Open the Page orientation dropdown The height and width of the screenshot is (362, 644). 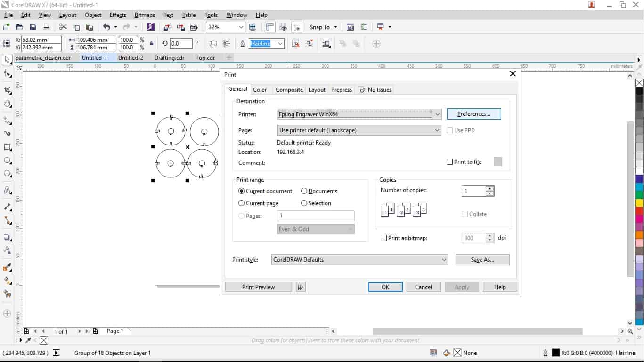pos(438,130)
